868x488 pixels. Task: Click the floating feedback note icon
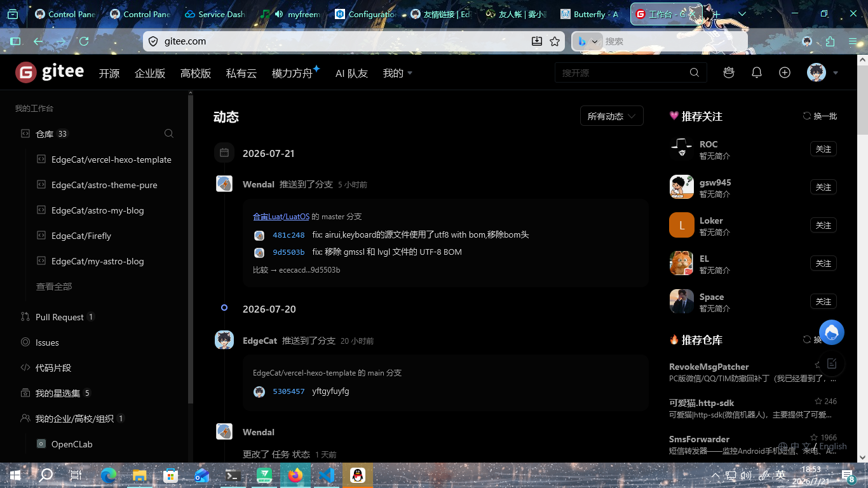tap(832, 363)
